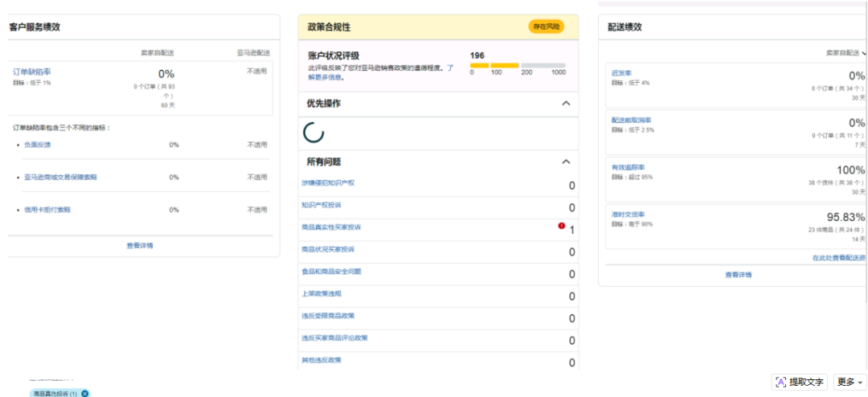
Task: Click the 提取文字 text extraction icon
Action: (x=781, y=382)
